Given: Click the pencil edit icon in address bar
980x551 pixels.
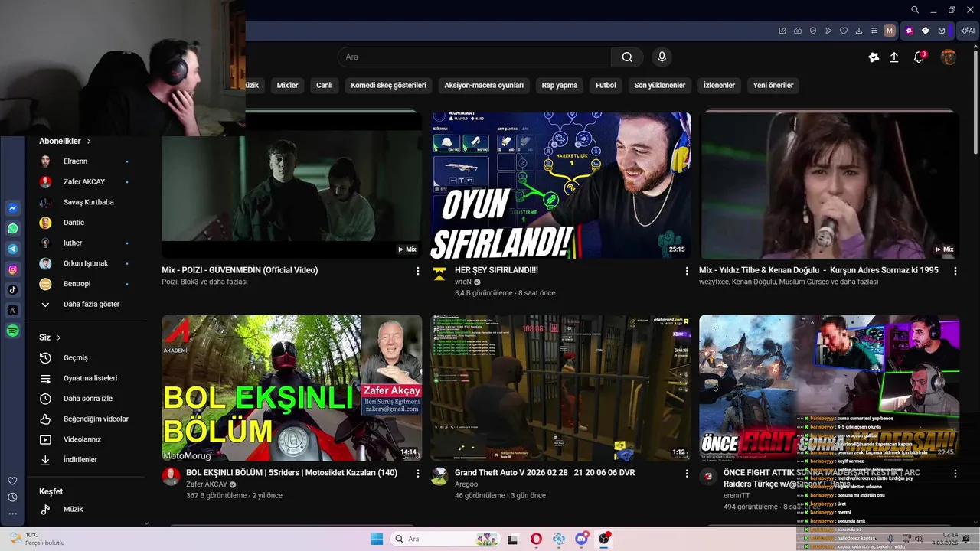Looking at the screenshot, I should click(x=782, y=31).
